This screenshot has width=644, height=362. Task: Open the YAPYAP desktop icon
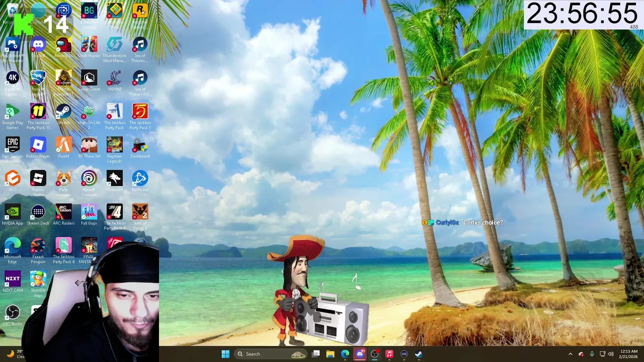click(114, 81)
